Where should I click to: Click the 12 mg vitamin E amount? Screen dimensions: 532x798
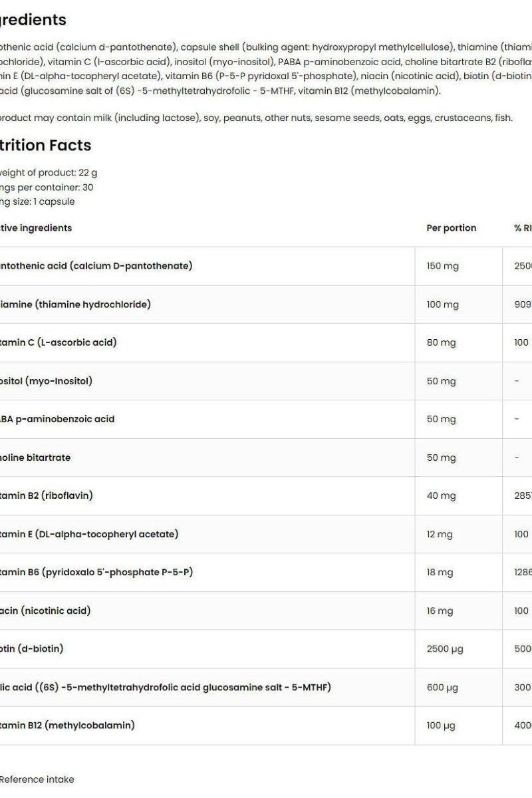(440, 534)
